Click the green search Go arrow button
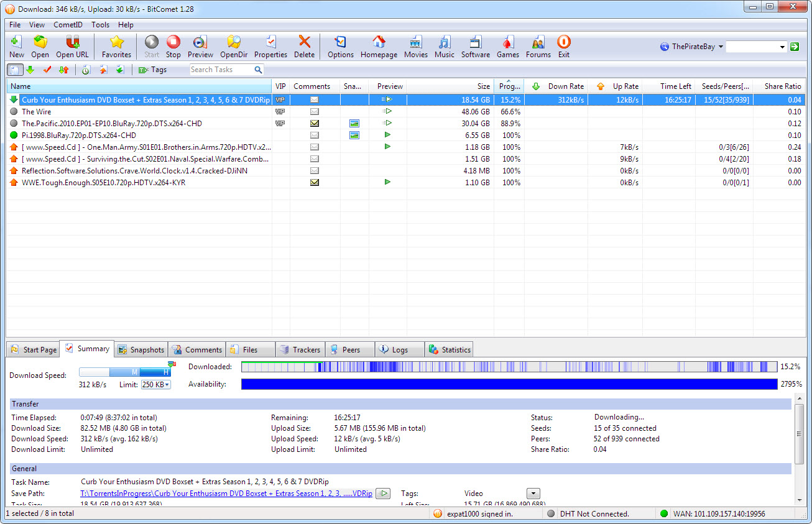 795,47
